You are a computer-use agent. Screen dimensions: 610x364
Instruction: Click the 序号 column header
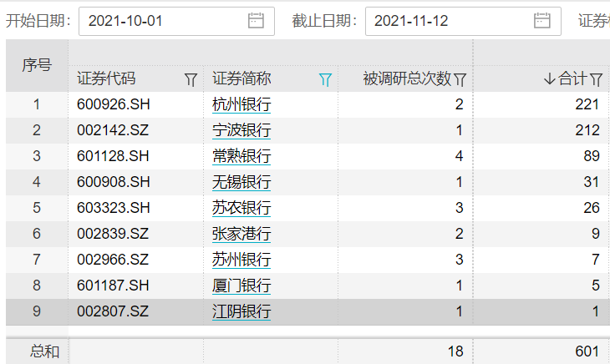[x=36, y=65]
